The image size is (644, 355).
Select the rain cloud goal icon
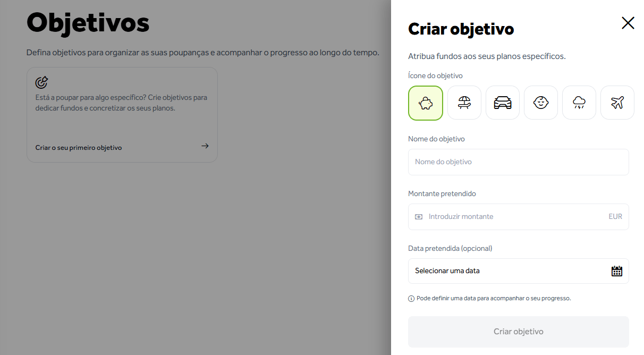click(x=579, y=103)
